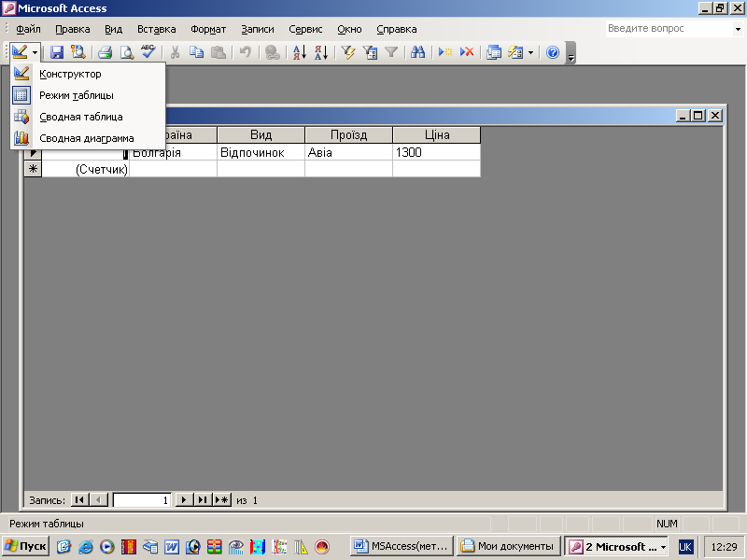Viewport: 747px width, 560px height.
Task: Click the UK language indicator in tray
Action: [x=685, y=547]
